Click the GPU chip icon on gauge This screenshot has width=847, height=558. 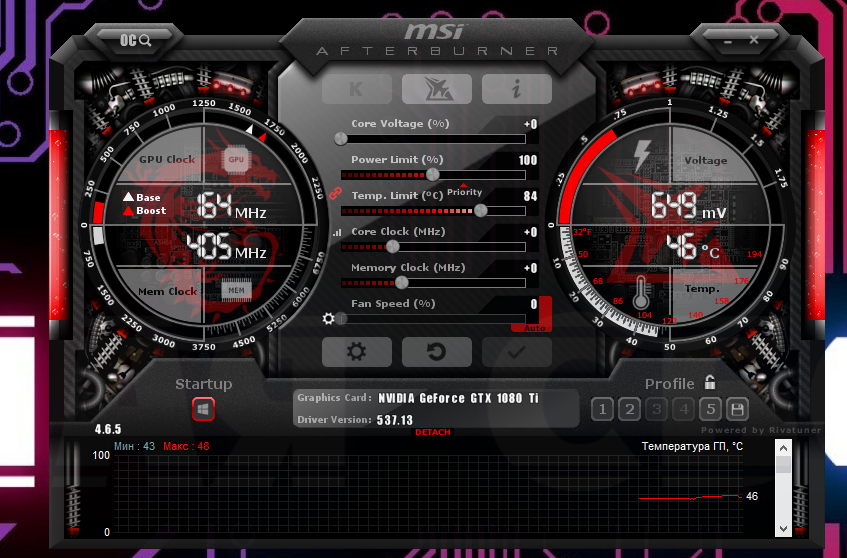[x=236, y=159]
